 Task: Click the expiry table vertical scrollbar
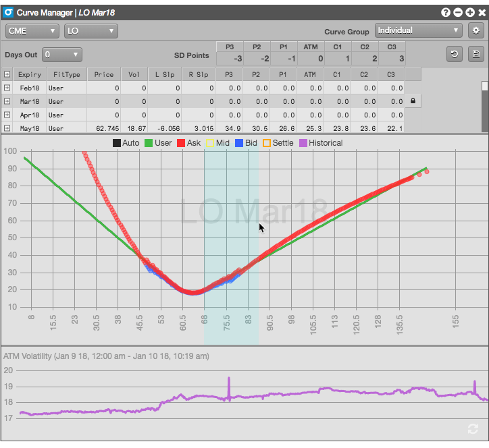pyautogui.click(x=484, y=86)
